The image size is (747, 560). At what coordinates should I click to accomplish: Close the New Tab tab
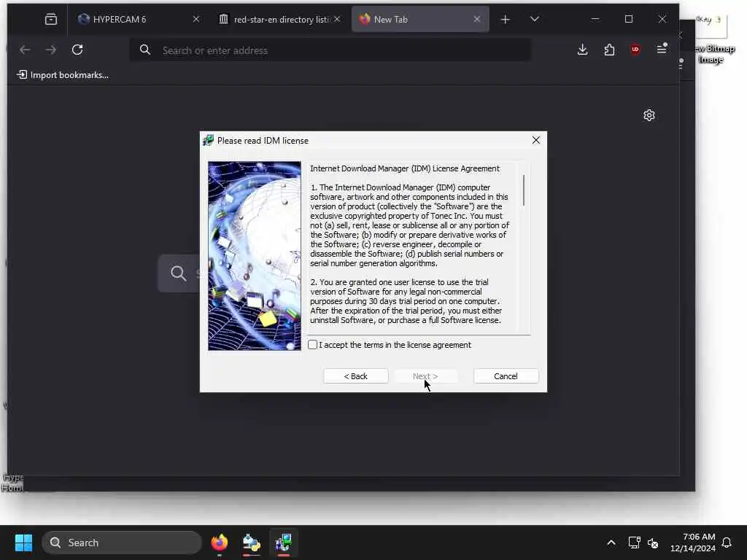tap(477, 19)
